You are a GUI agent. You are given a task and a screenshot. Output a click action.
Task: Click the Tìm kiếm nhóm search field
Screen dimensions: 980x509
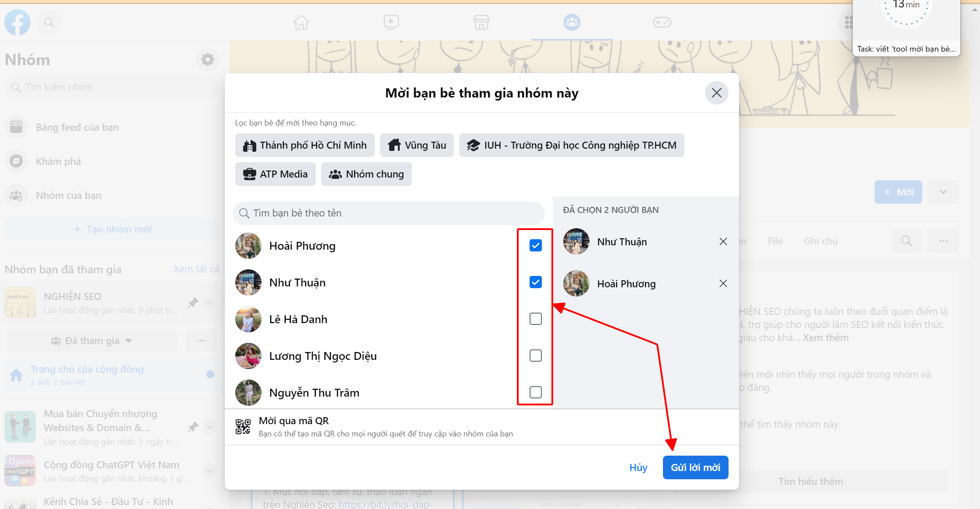click(112, 87)
